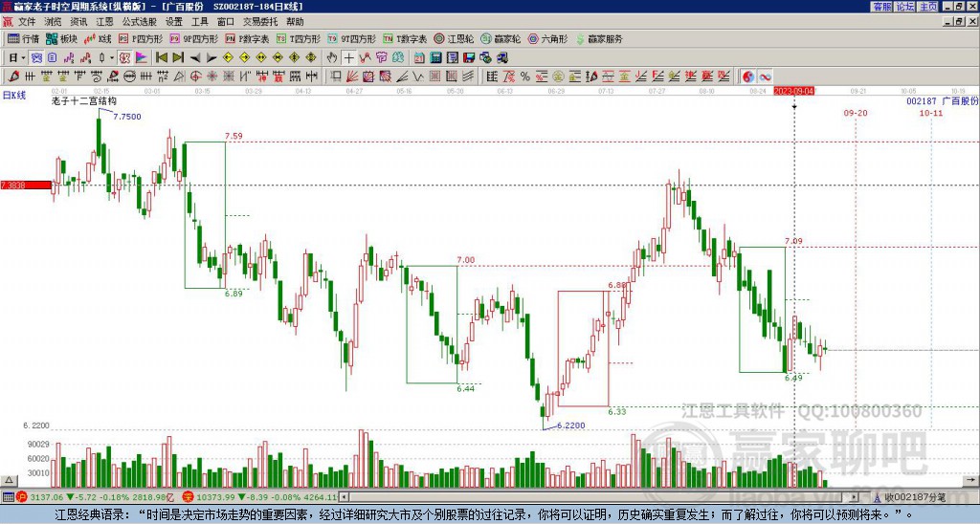The width and height of the screenshot is (980, 524).
Task: Click the up-triangle button below volume axis
Action: pos(9,480)
